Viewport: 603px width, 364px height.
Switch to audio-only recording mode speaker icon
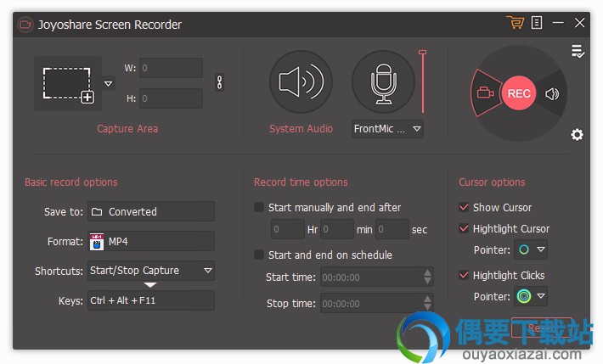[x=552, y=93]
